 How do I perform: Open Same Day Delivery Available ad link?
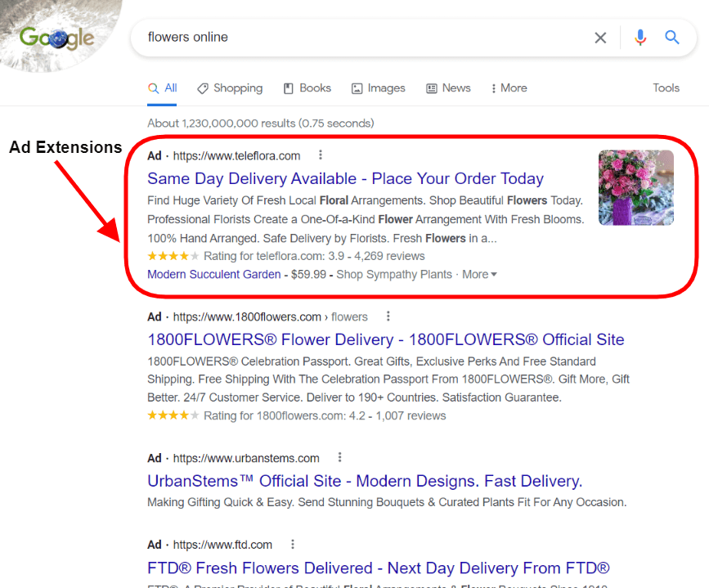tap(345, 178)
